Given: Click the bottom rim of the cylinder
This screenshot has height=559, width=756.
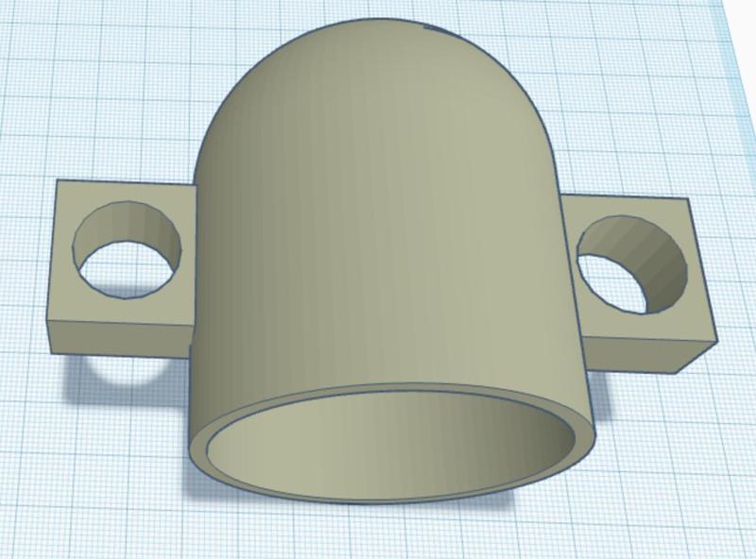Looking at the screenshot, I should click(x=378, y=493).
